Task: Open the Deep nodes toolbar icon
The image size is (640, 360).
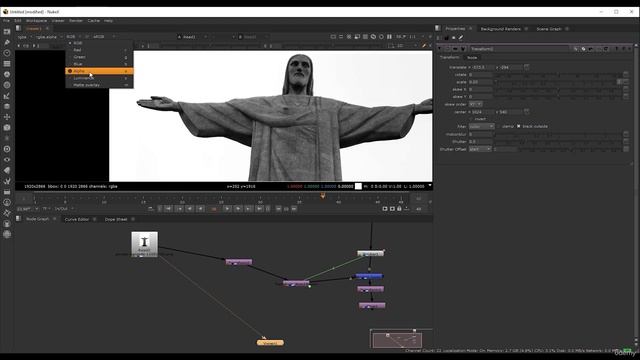Action: [7, 149]
